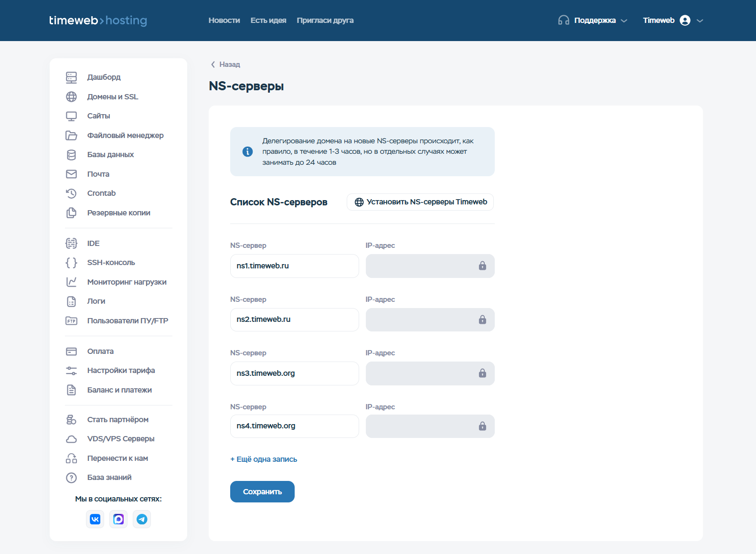Image resolution: width=756 pixels, height=554 pixels.
Task: Click the Domains and SSL globe icon
Action: [71, 96]
